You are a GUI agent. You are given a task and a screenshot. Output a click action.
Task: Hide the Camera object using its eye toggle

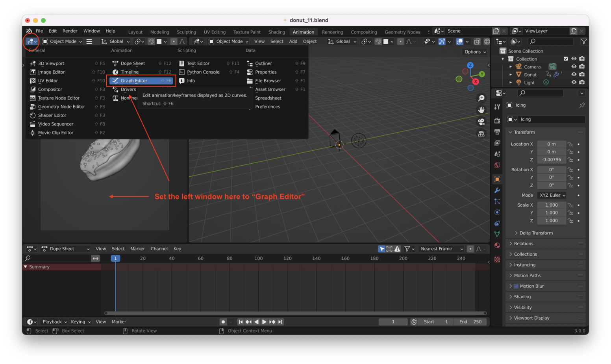(x=574, y=67)
